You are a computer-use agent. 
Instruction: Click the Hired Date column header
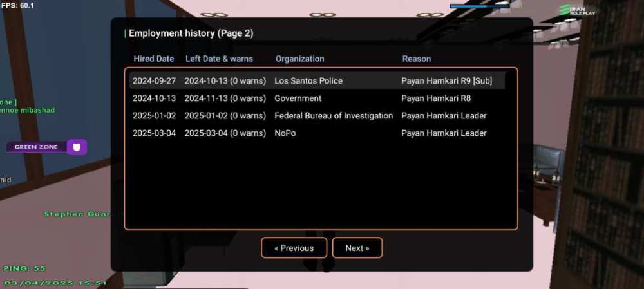pos(154,59)
